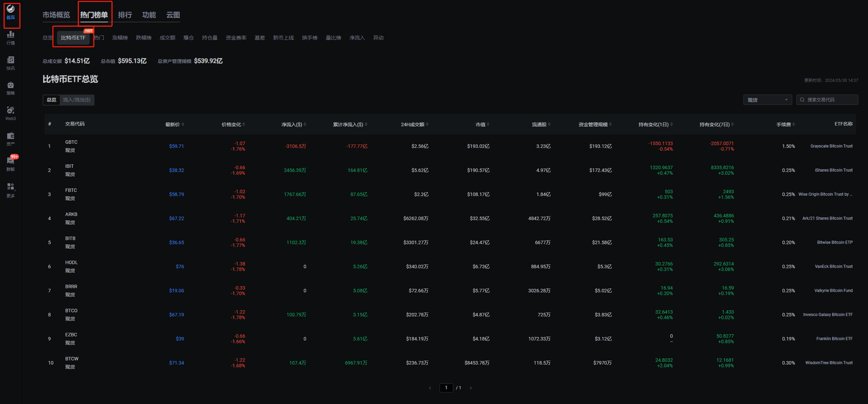Sort by 资金管理规模 column
This screenshot has width=868, height=404.
click(x=595, y=124)
